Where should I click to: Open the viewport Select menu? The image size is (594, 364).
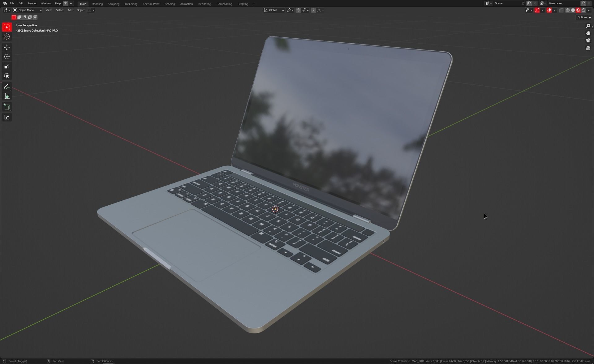[59, 10]
